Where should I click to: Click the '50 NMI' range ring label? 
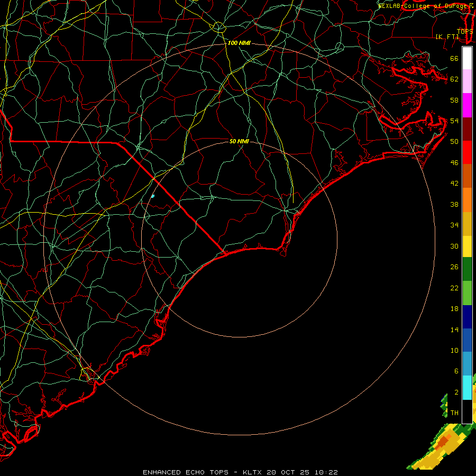click(x=239, y=141)
